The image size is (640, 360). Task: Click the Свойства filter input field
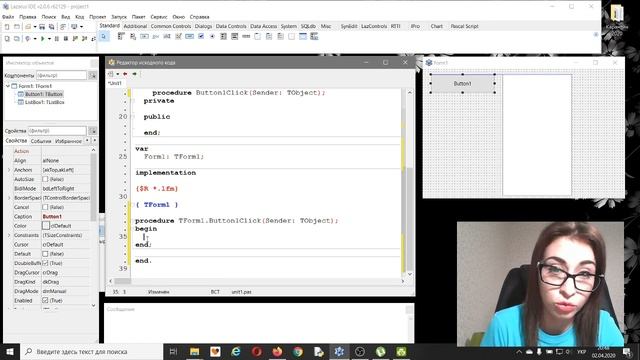(57, 131)
